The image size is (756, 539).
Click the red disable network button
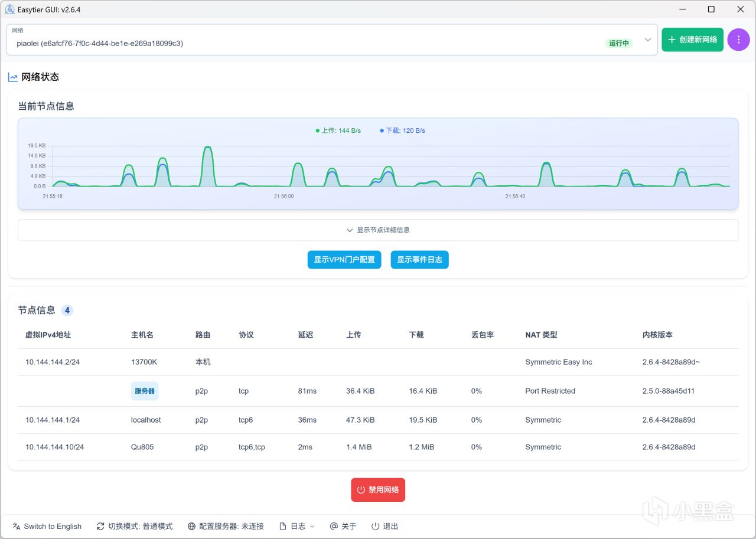[378, 489]
